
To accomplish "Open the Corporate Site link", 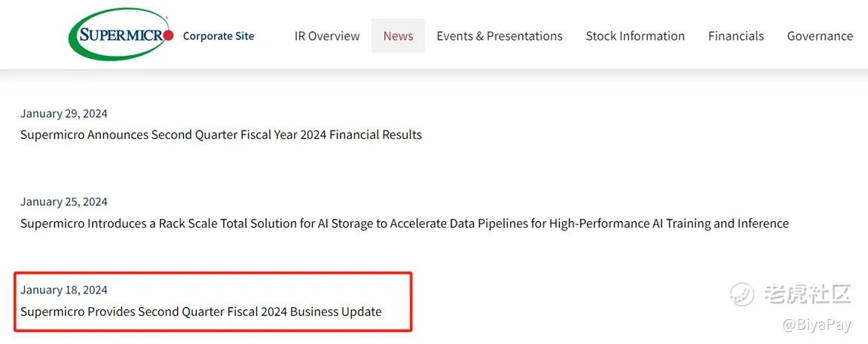I will coord(218,36).
